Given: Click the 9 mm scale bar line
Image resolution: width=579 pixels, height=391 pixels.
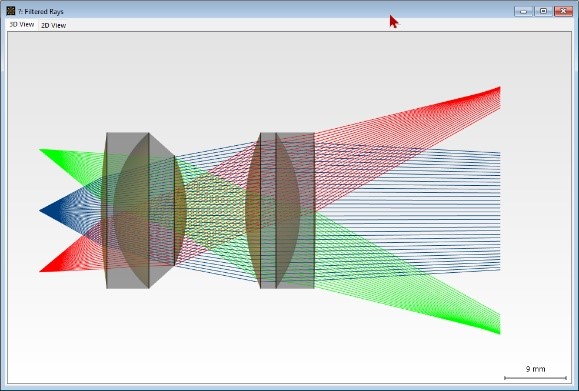Looking at the screenshot, I should [x=535, y=378].
